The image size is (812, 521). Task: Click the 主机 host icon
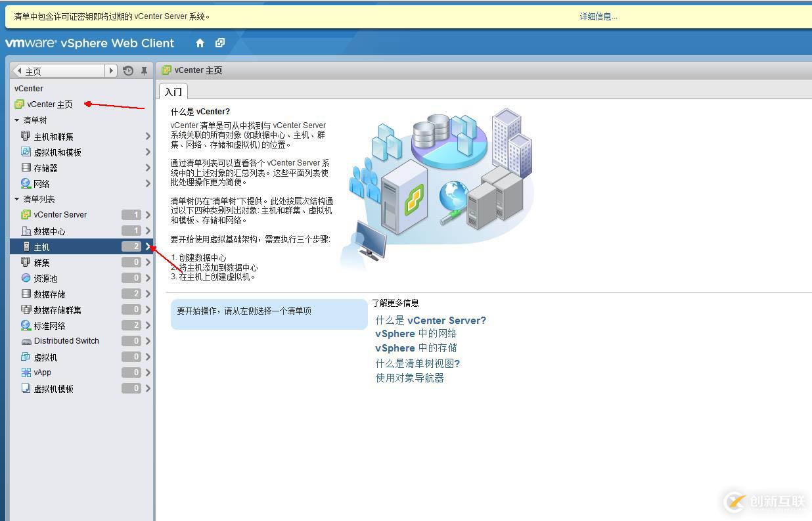26,246
